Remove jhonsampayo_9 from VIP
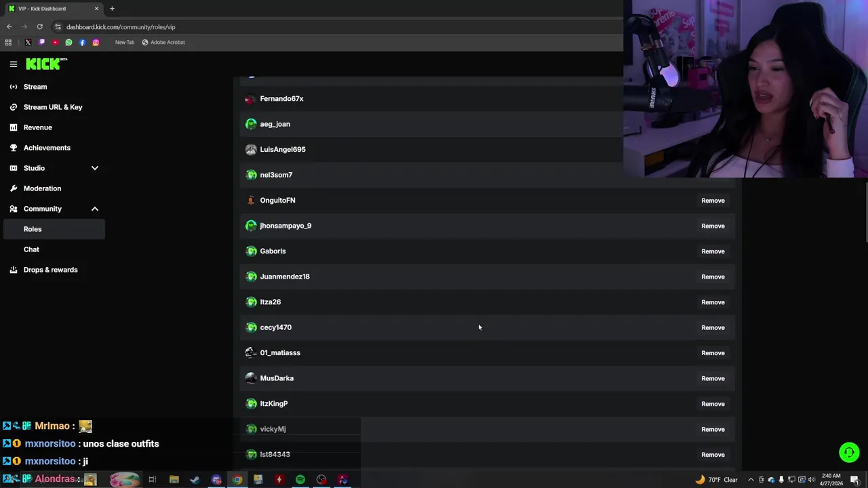The width and height of the screenshot is (868, 488). [x=713, y=226]
